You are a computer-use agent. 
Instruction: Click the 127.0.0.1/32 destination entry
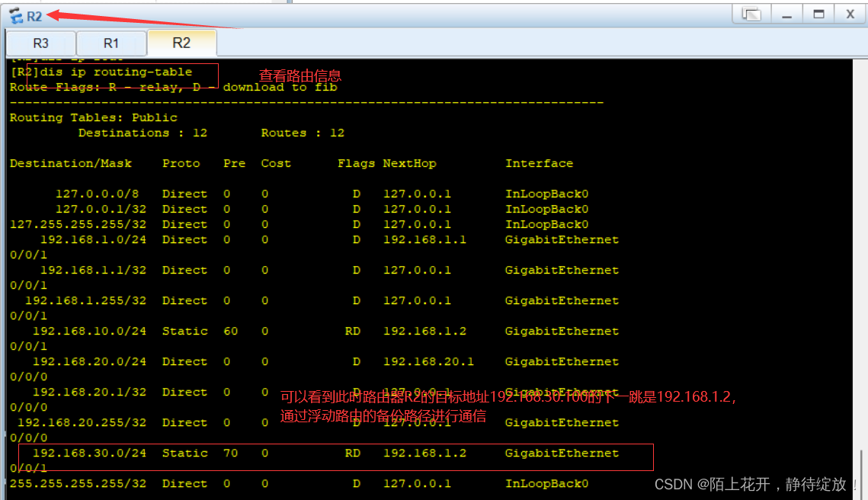tap(101, 210)
